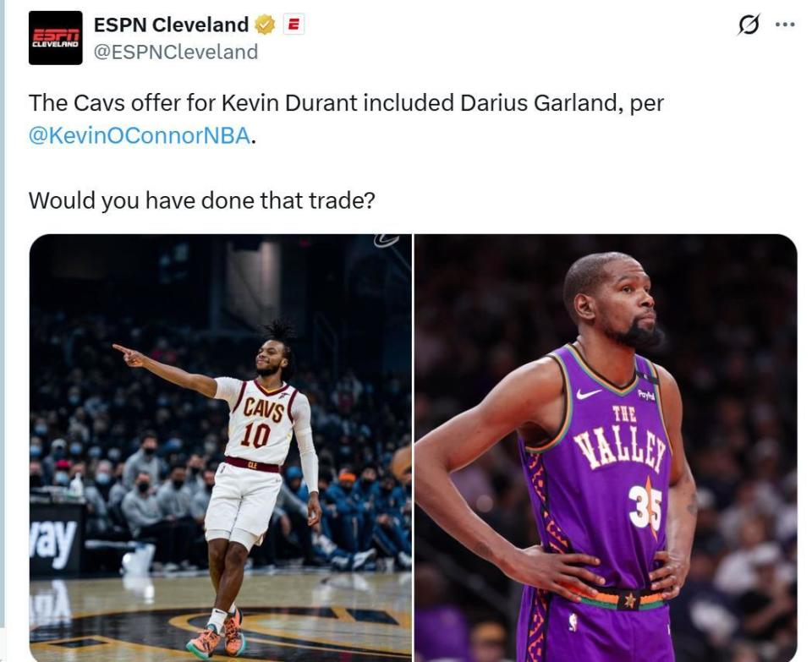Click the red ESPN affiliate badge
The image size is (812, 662).
[x=294, y=25]
